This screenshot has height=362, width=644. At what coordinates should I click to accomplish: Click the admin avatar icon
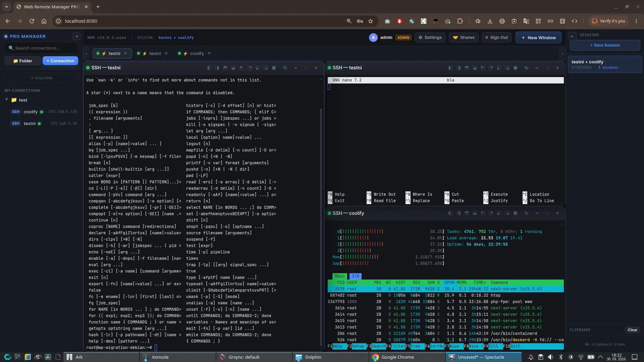click(x=373, y=38)
